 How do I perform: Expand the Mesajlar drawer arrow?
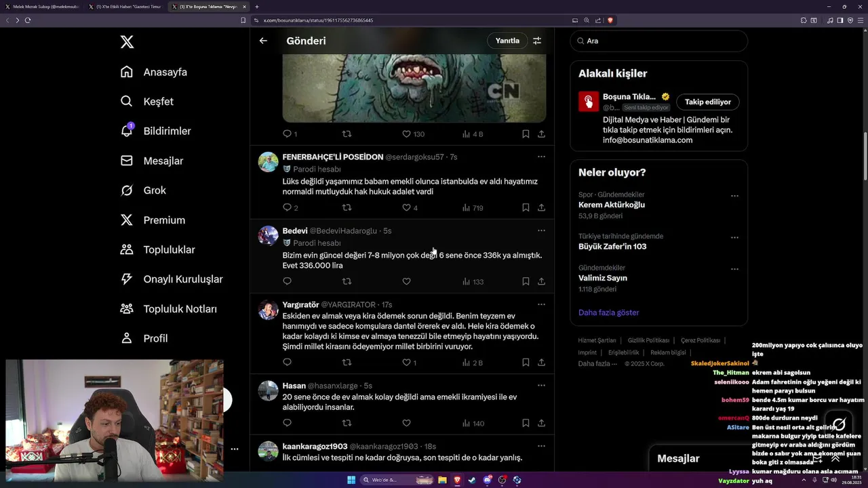835,458
